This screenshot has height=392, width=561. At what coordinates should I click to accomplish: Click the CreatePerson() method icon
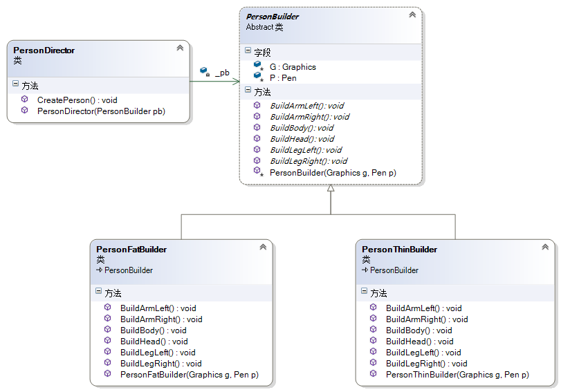click(x=24, y=99)
